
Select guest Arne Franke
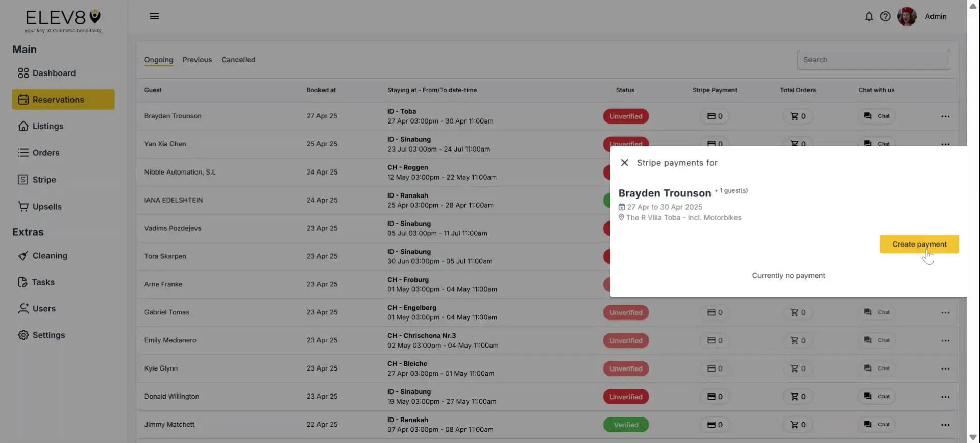click(163, 284)
